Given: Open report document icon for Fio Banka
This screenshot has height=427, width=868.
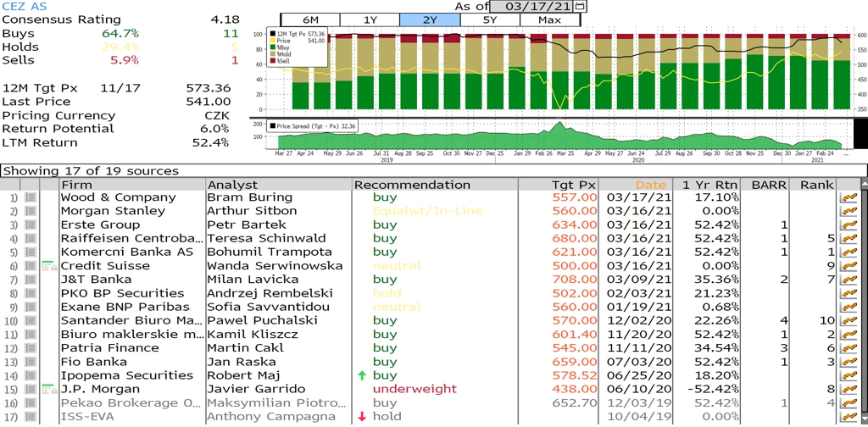Looking at the screenshot, I should 31,362.
